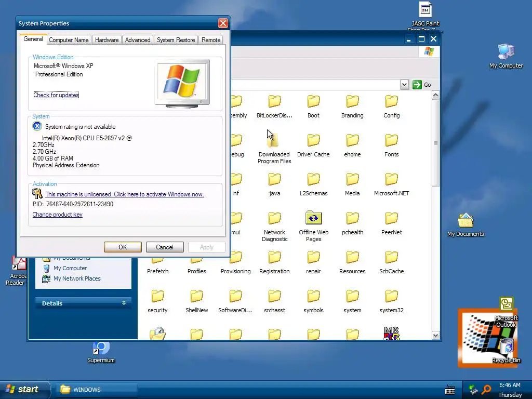Click the WINDOWS taskbar button
532x399 pixels.
[96, 390]
